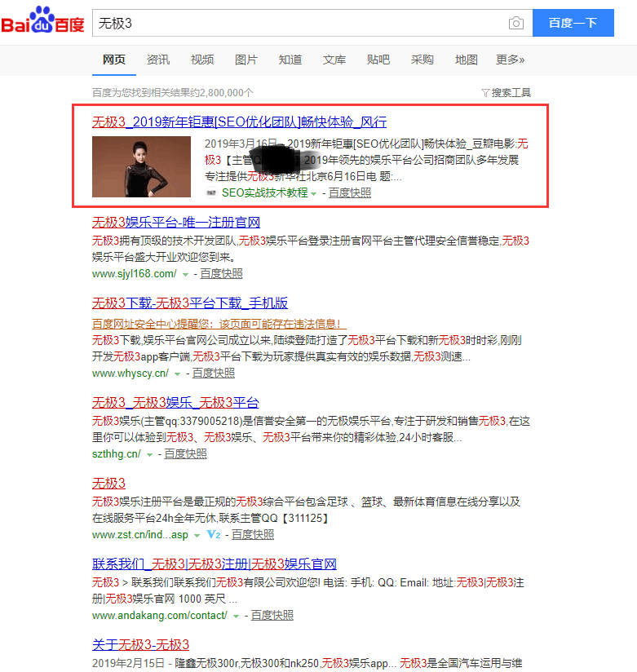Screen dimensions: 637x672
Task: Click result count text 约2,800,000个
Action: [223, 93]
